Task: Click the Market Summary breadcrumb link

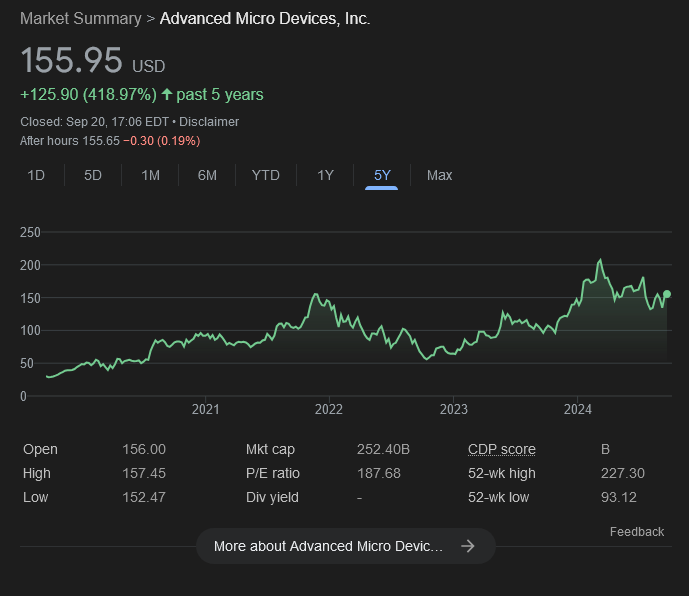Action: 81,18
